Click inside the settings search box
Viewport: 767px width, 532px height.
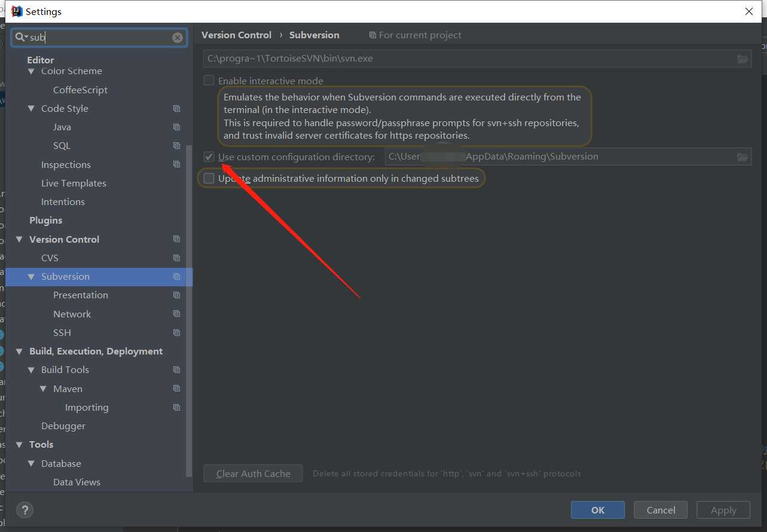click(99, 38)
